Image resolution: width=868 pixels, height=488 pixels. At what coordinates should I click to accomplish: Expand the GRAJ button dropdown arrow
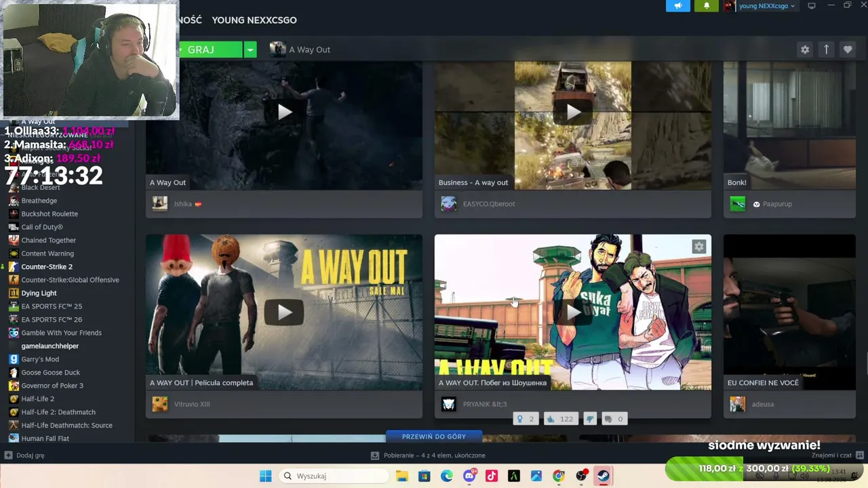250,49
